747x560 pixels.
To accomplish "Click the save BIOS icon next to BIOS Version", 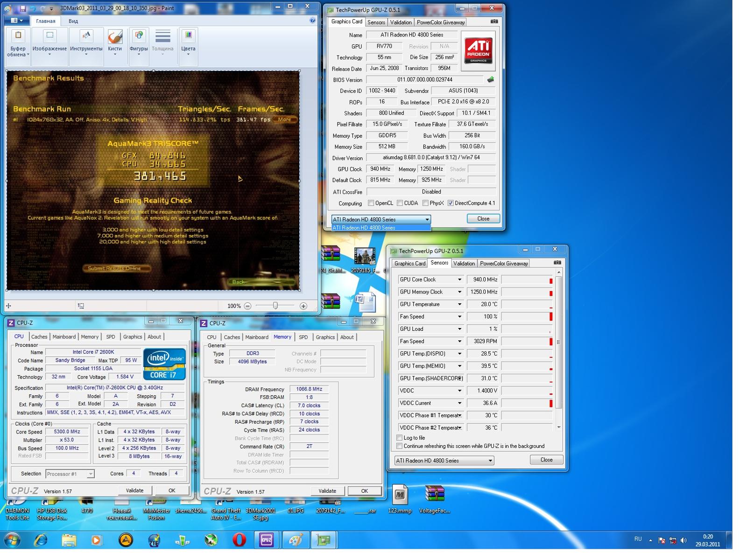I will tap(491, 80).
